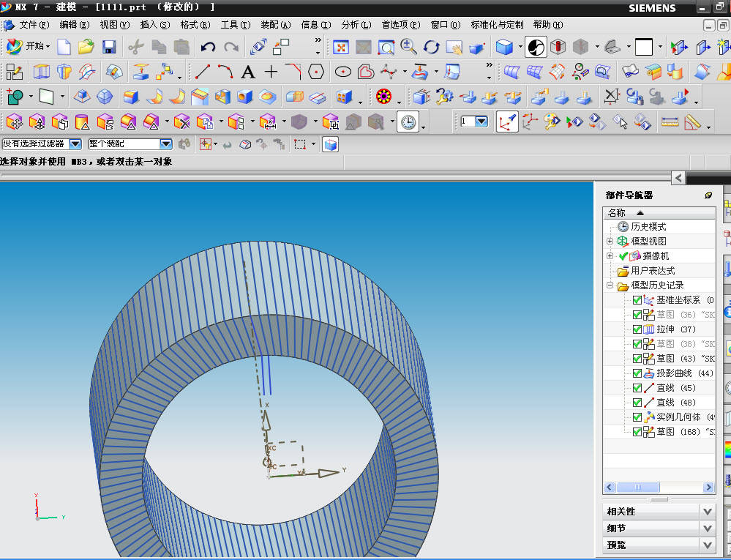Open the 帮助 menu

[x=548, y=25]
